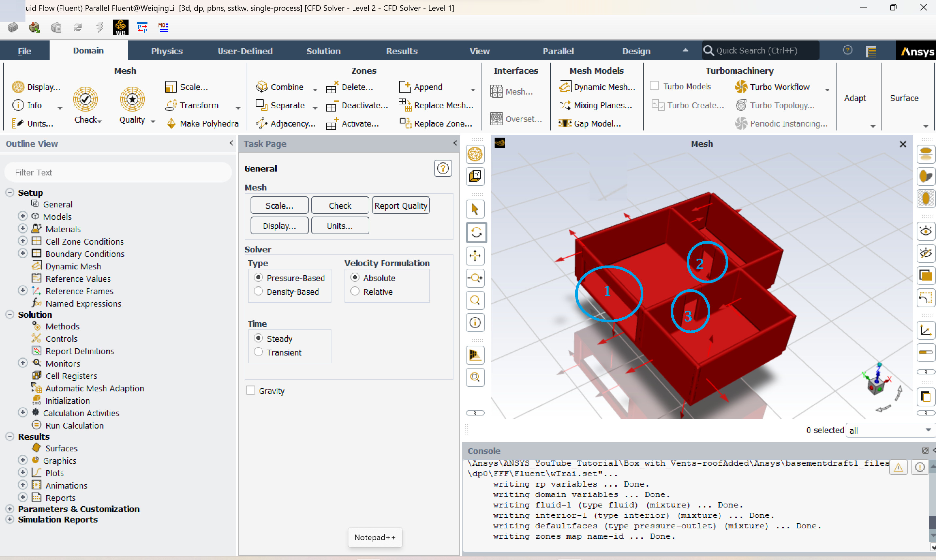Click the Make Polyhedra icon
Screen dimensions: 936x560
(171, 123)
